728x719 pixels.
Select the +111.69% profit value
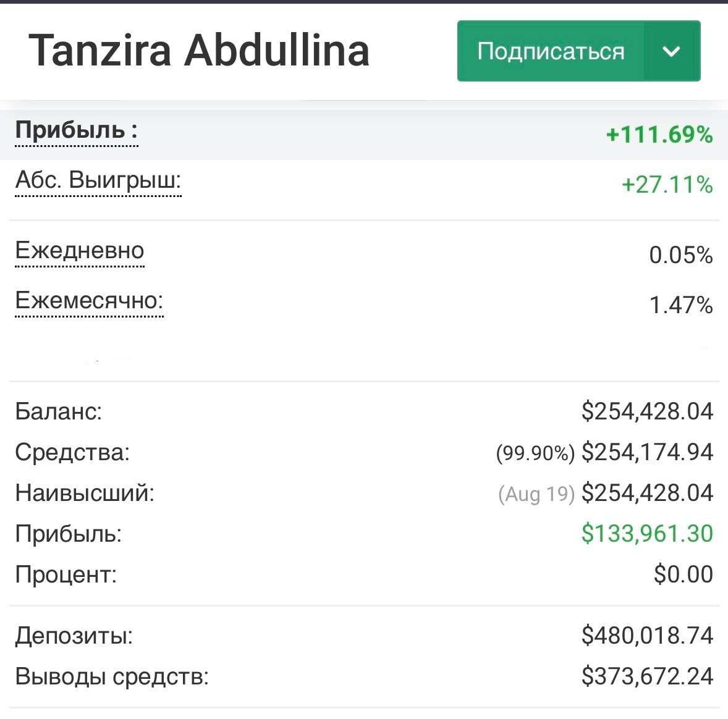point(659,134)
